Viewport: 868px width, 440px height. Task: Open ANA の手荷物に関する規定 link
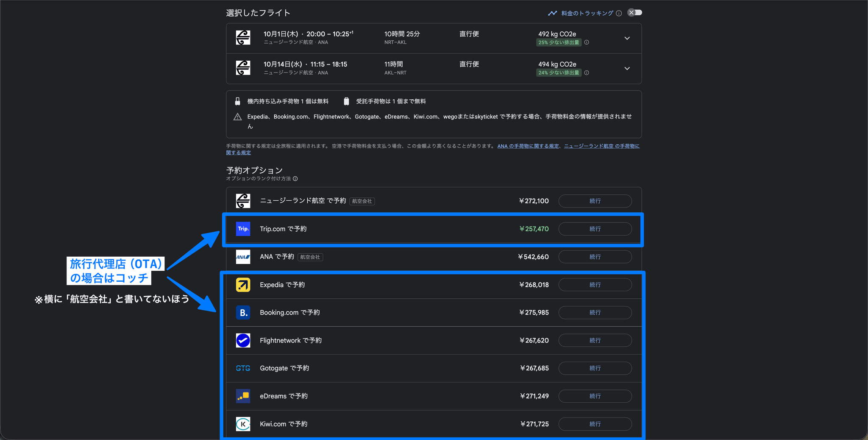pos(528,146)
